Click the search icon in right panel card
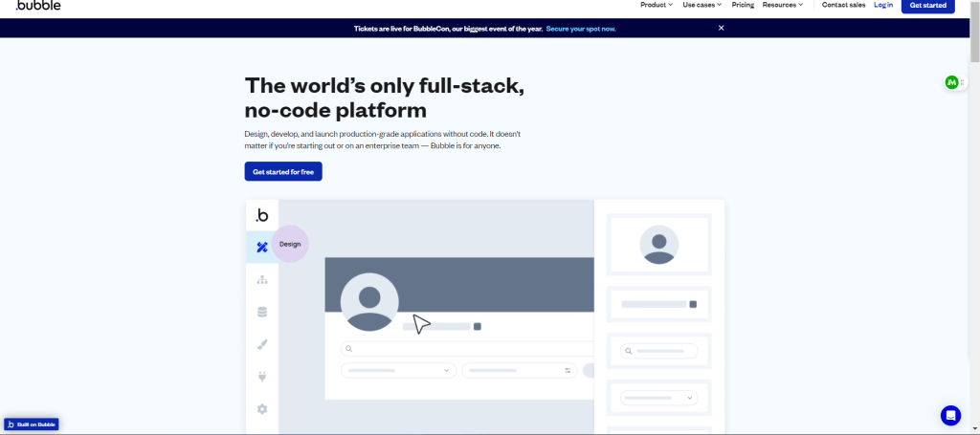 (x=628, y=352)
